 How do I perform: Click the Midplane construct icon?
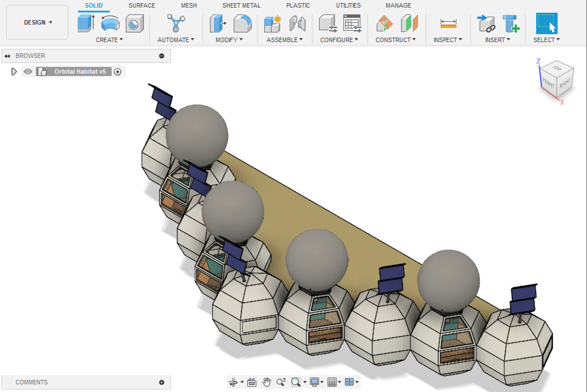(409, 23)
